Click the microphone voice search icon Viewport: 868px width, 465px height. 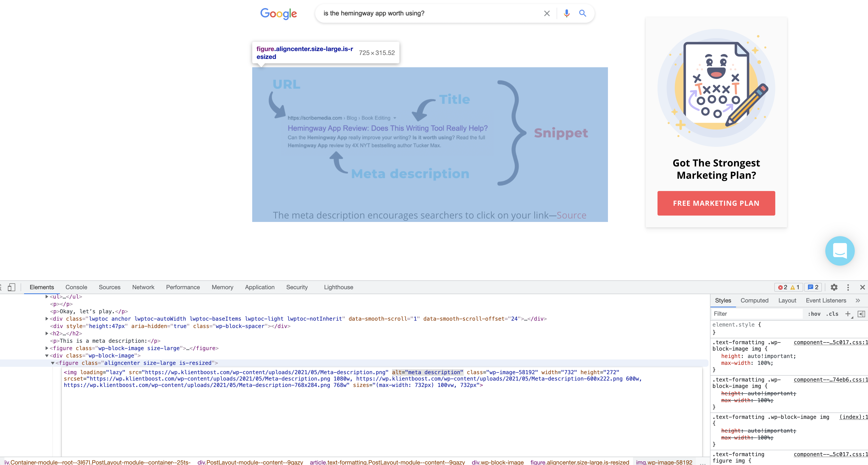(x=567, y=14)
